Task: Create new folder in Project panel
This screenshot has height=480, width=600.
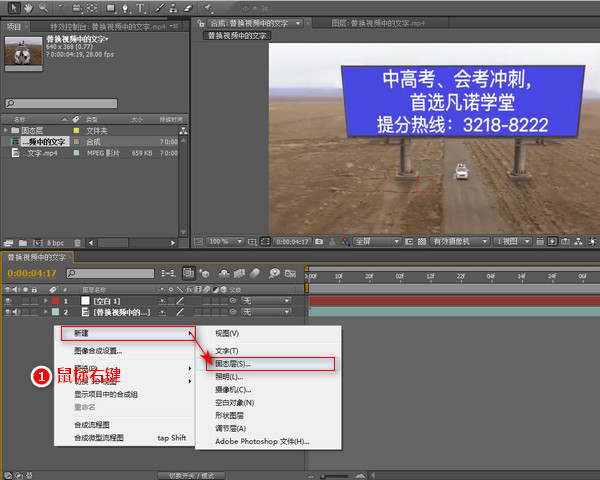Action: (23, 243)
